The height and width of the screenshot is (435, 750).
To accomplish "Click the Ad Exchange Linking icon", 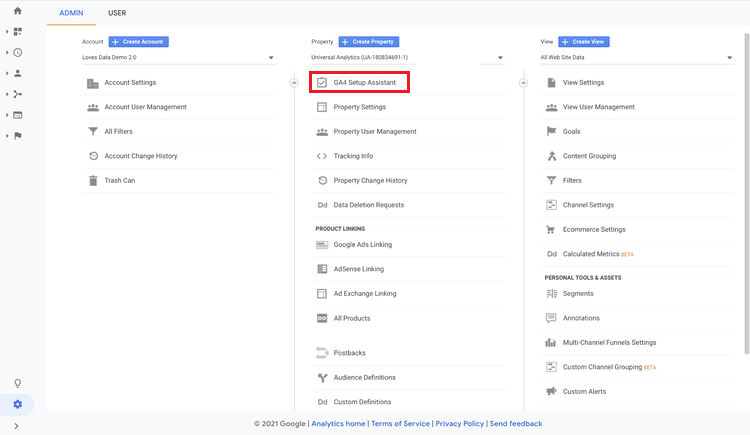I will [x=322, y=293].
